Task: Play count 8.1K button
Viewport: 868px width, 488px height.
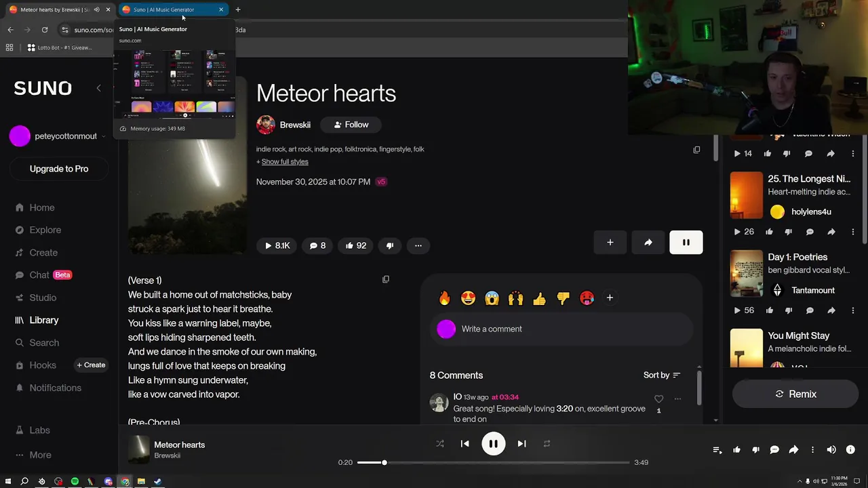Action: (x=277, y=245)
